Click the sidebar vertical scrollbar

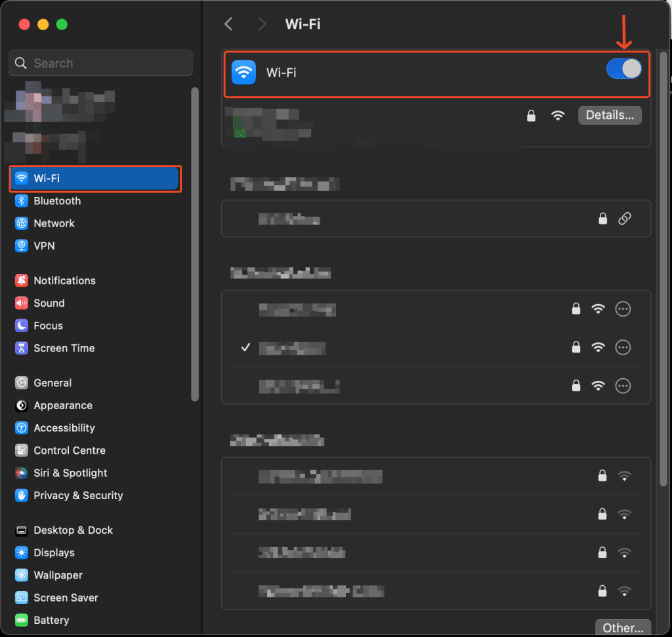[x=194, y=243]
